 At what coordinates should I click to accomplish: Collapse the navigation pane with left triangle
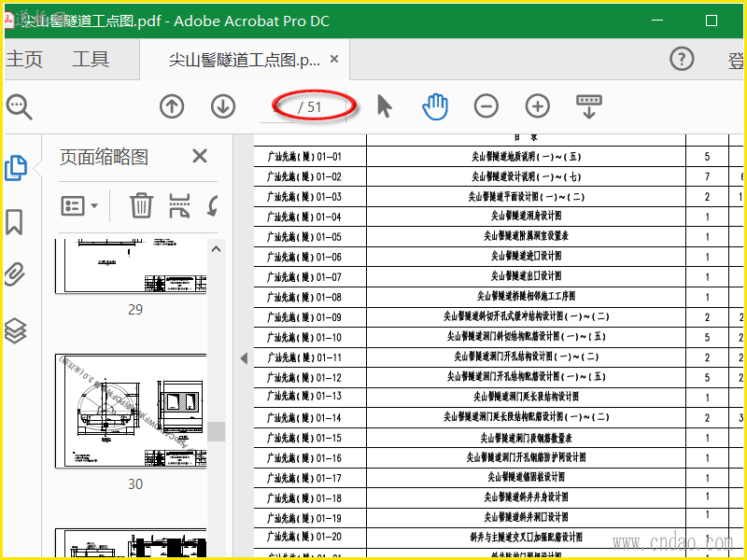(x=244, y=358)
